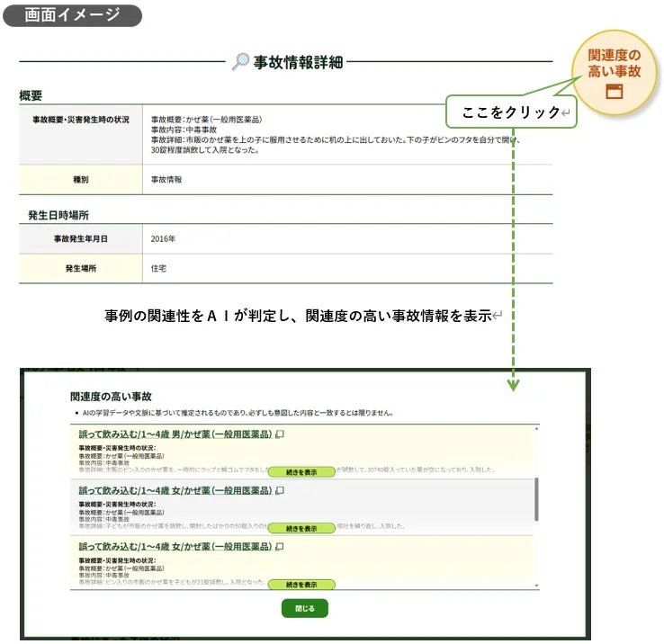Click external-link icon after 1～4歳 男 title
Viewport: 664px width, 644px height.
point(280,434)
